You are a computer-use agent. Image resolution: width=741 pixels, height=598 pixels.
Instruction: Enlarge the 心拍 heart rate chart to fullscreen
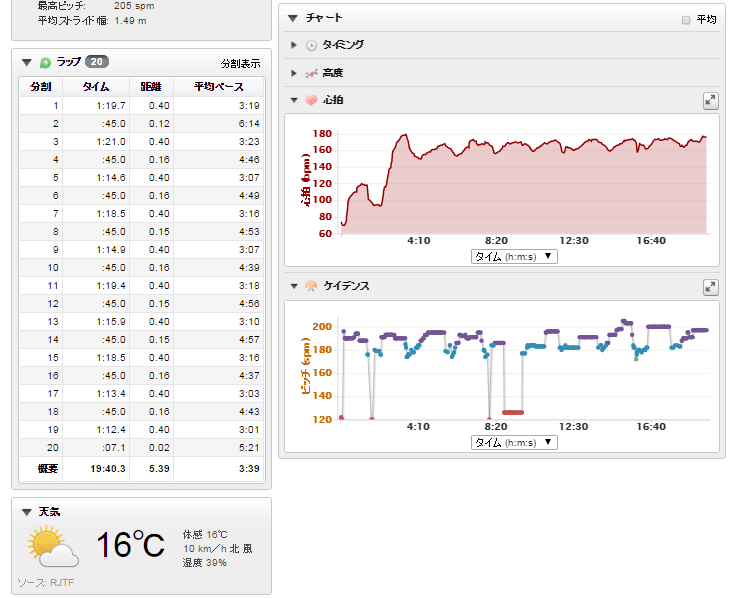(710, 100)
